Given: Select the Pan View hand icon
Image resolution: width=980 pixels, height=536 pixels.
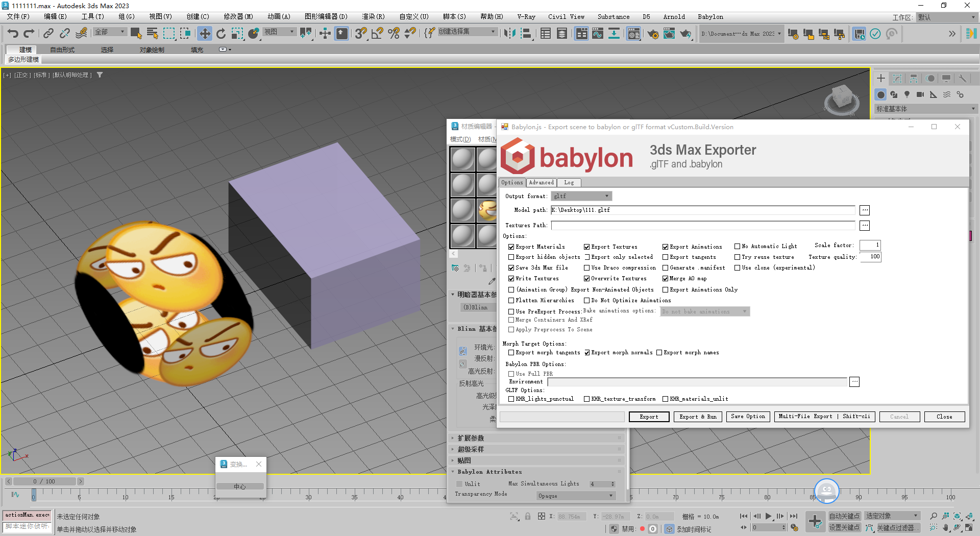Looking at the screenshot, I should tap(946, 528).
